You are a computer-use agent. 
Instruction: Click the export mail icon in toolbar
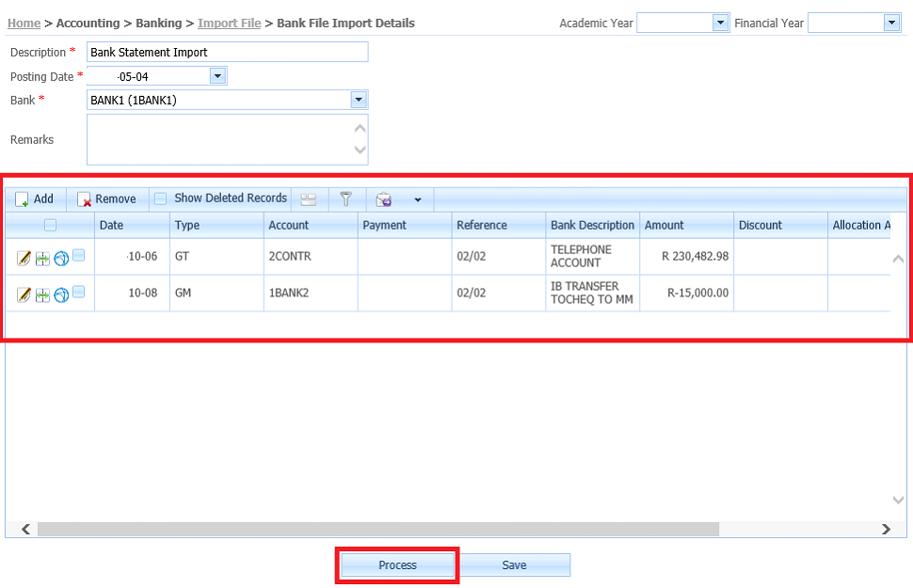tap(384, 199)
